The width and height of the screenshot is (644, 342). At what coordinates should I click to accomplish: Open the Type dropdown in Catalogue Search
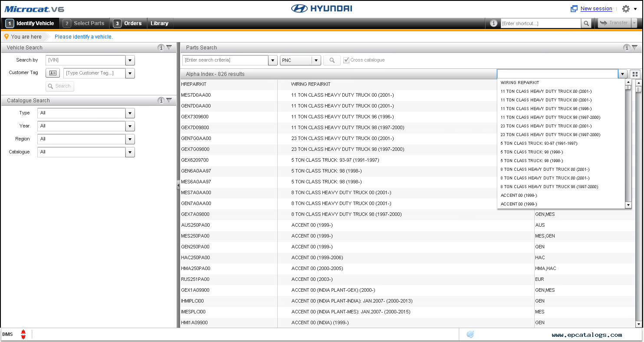(130, 113)
